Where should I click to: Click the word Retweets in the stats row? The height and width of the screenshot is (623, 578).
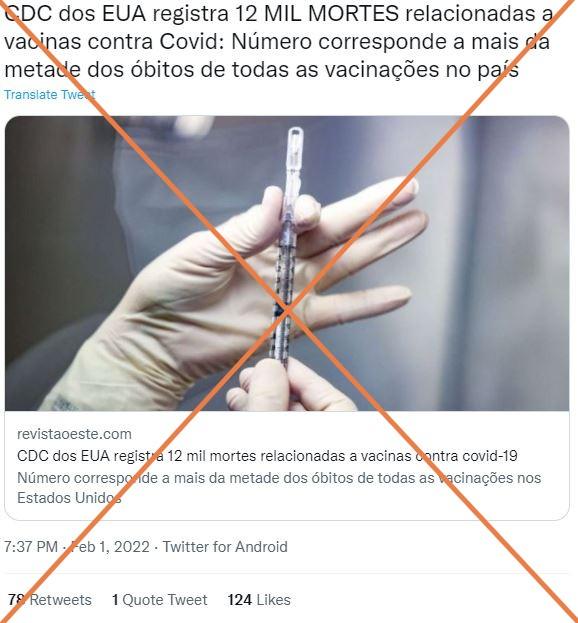point(61,600)
